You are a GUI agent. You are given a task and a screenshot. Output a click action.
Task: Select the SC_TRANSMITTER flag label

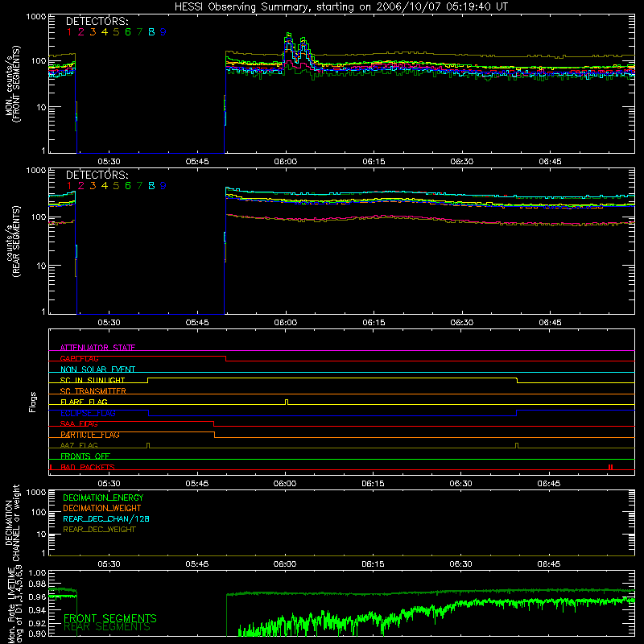pos(93,390)
